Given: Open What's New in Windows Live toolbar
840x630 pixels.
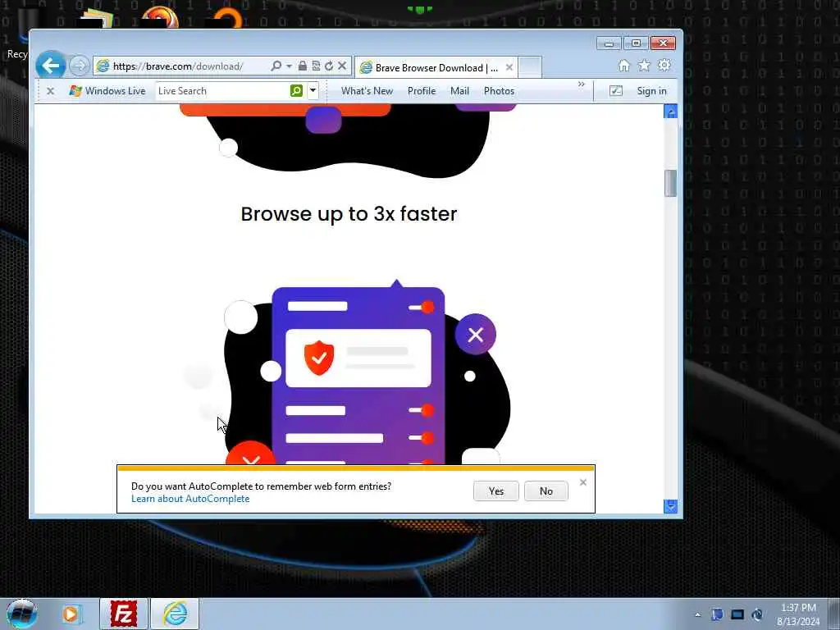Looking at the screenshot, I should 367,91.
